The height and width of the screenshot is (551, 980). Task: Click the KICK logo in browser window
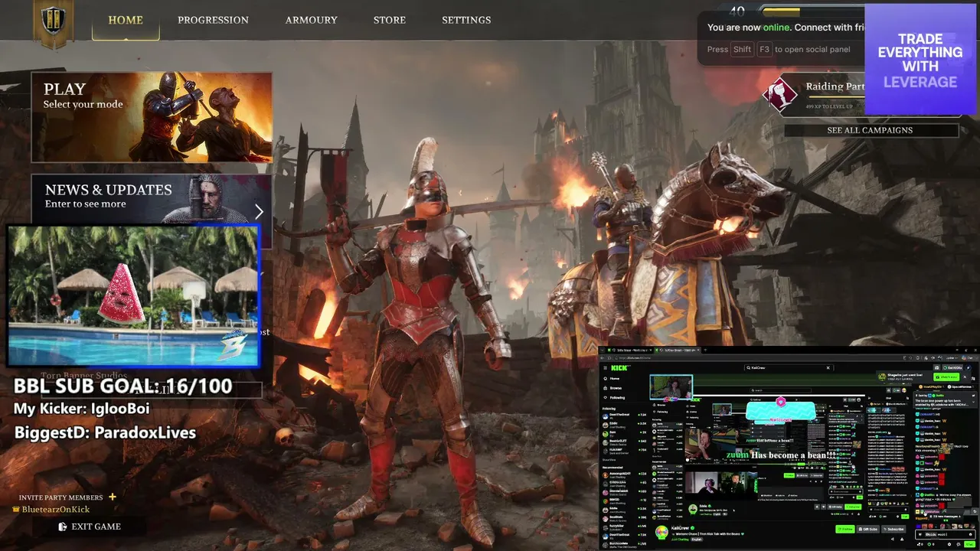[x=619, y=367]
